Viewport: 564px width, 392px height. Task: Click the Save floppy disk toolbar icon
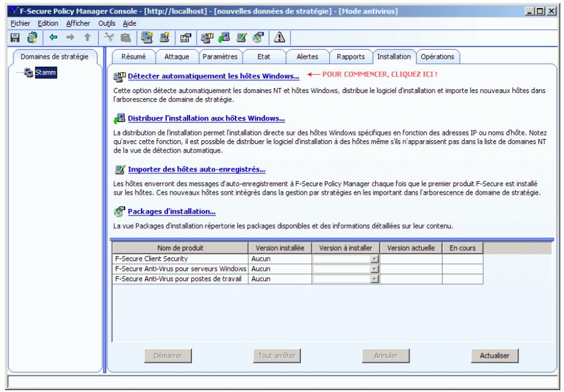click(15, 37)
